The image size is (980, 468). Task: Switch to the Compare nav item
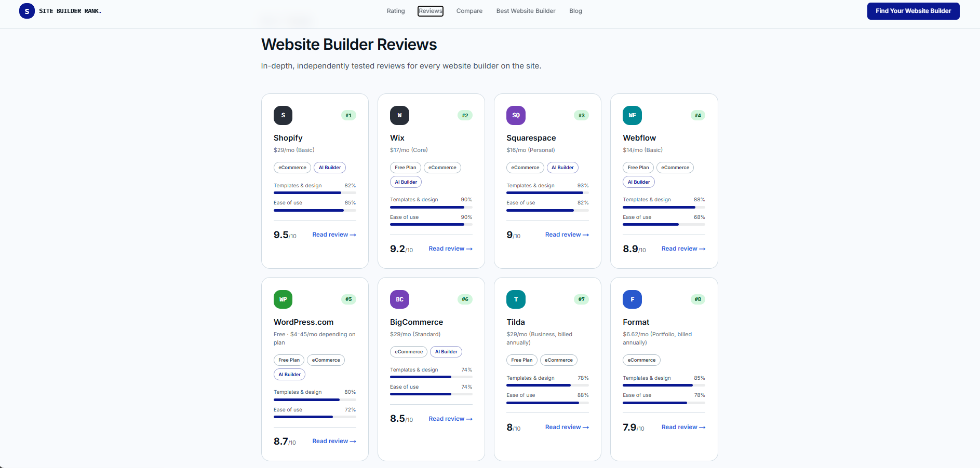[x=469, y=11]
